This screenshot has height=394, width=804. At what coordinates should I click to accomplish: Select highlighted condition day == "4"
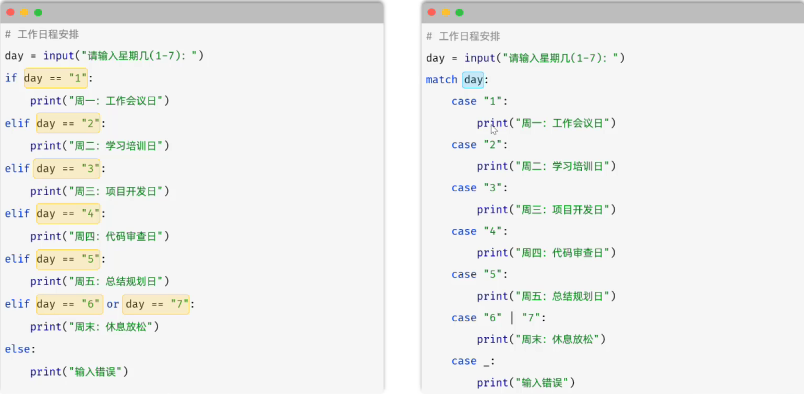68,213
